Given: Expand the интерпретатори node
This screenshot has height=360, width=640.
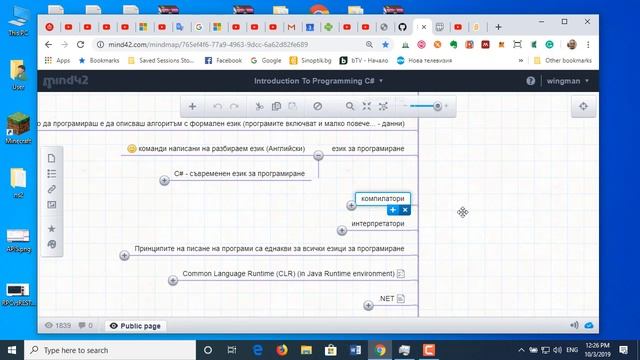Looking at the screenshot, I should 342,231.
